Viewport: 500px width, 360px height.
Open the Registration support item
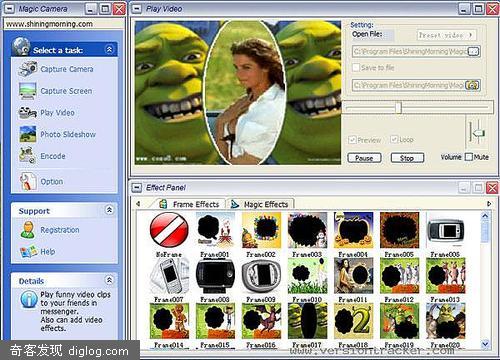tap(50, 230)
